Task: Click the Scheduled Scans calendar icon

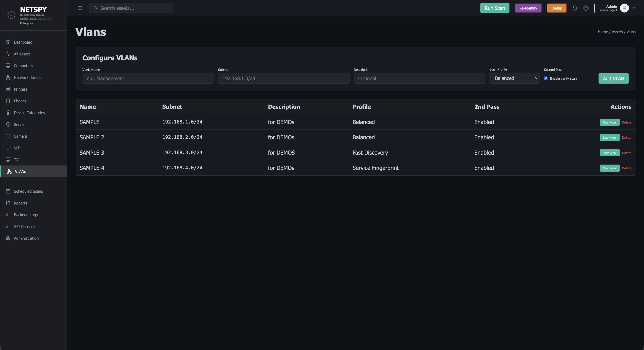Action: click(x=8, y=191)
